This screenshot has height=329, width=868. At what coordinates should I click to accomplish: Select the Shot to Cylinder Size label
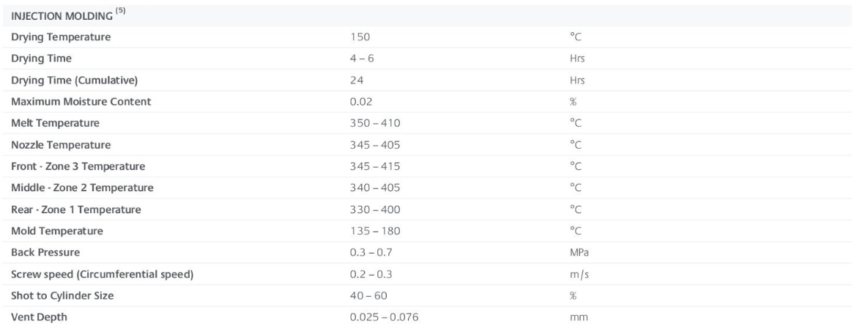(x=62, y=296)
